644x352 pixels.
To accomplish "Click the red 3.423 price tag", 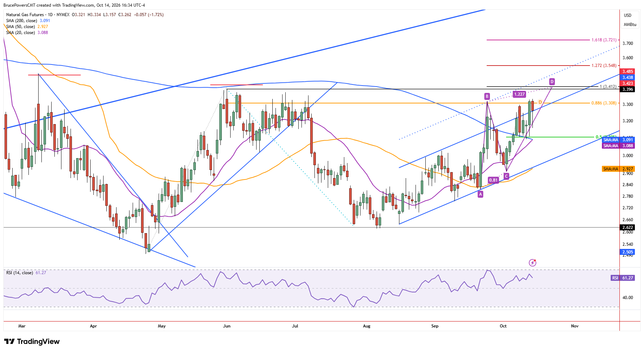I will [x=628, y=83].
